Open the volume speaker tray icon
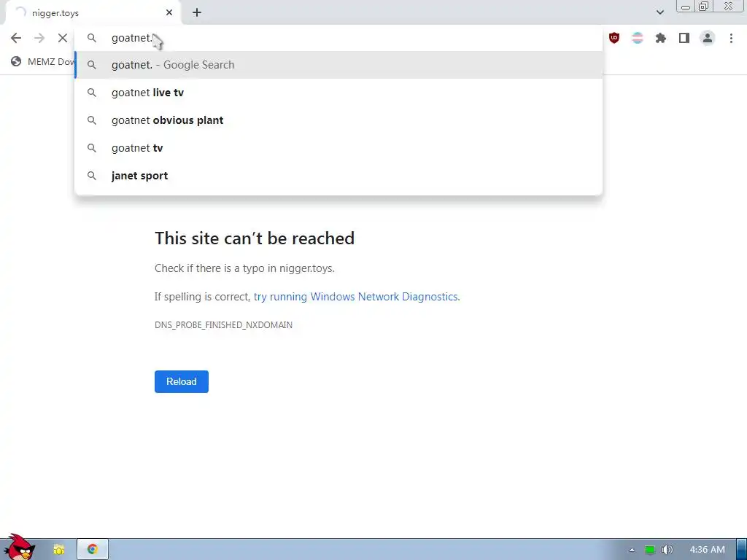Screen dimensions: 747x560 click(667, 550)
